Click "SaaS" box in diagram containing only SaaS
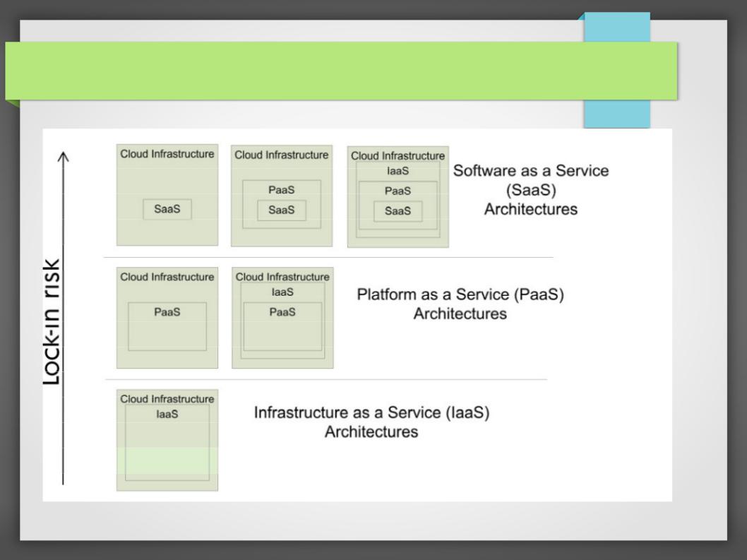The width and height of the screenshot is (747, 560). 167,209
